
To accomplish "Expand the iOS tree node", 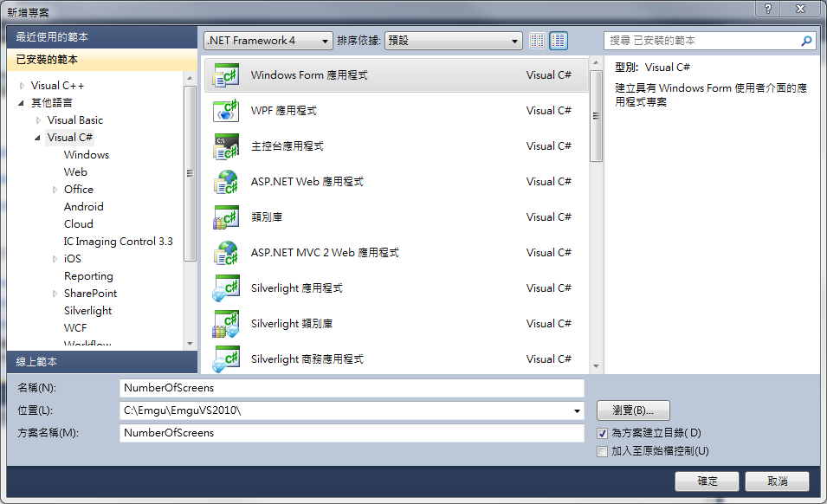I will (55, 259).
